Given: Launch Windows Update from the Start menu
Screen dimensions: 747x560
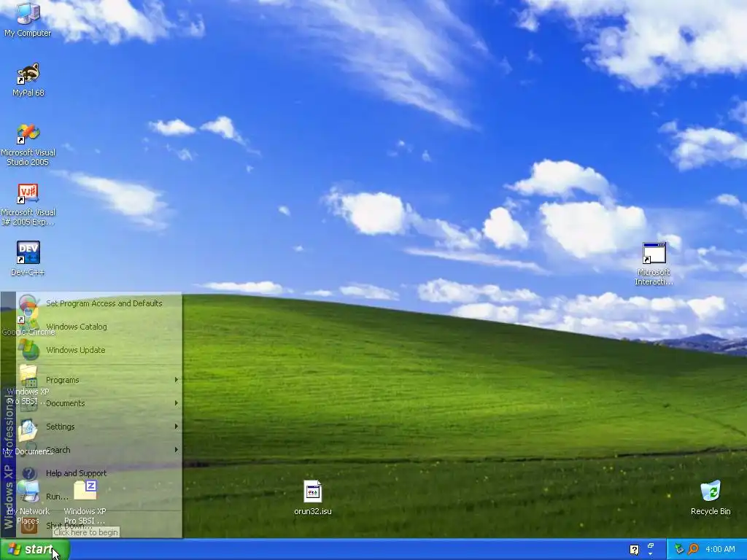Looking at the screenshot, I should [99, 350].
